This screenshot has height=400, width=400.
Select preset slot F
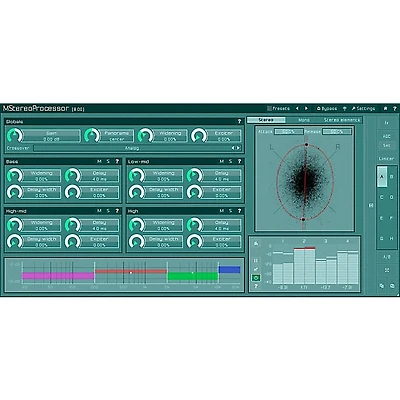click(x=392, y=218)
